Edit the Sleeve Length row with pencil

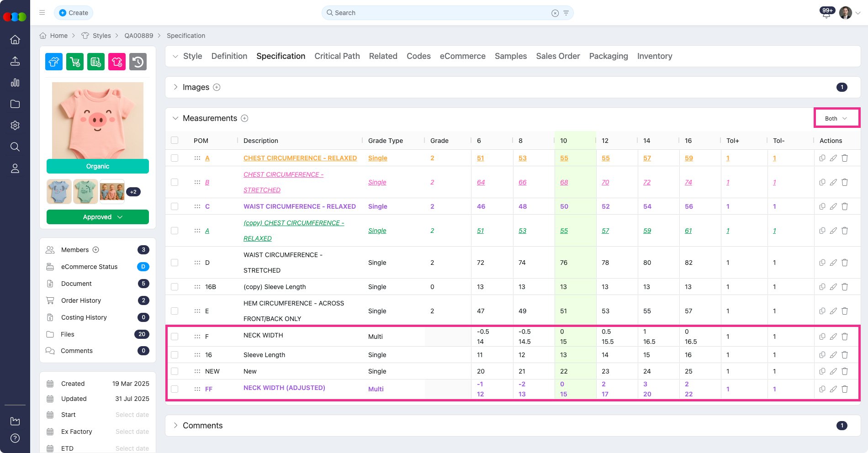(833, 355)
